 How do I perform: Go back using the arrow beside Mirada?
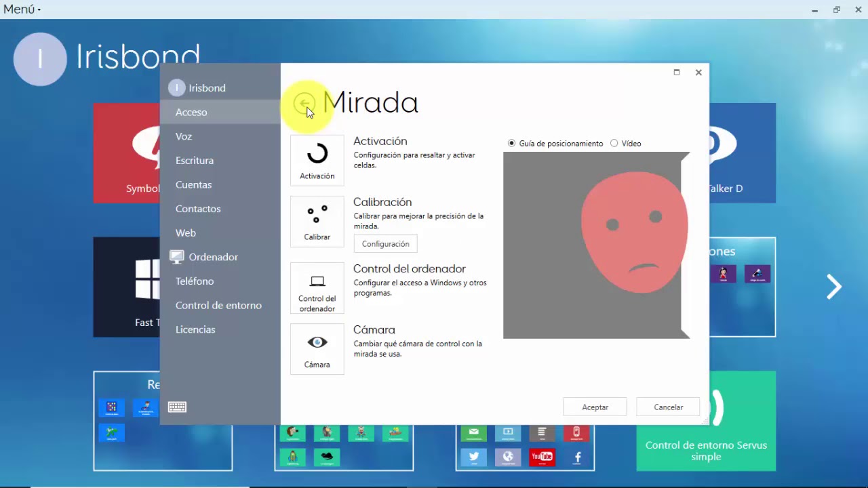304,104
